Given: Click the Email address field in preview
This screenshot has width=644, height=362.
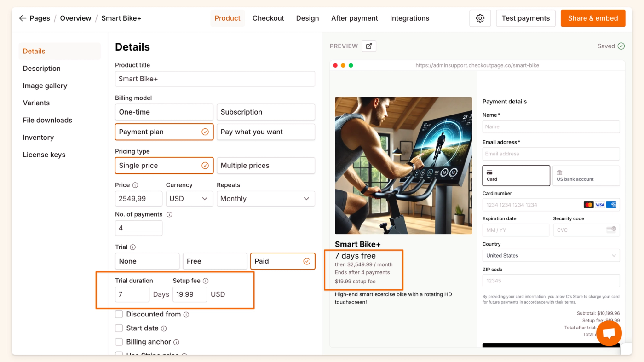Looking at the screenshot, I should pyautogui.click(x=551, y=154).
